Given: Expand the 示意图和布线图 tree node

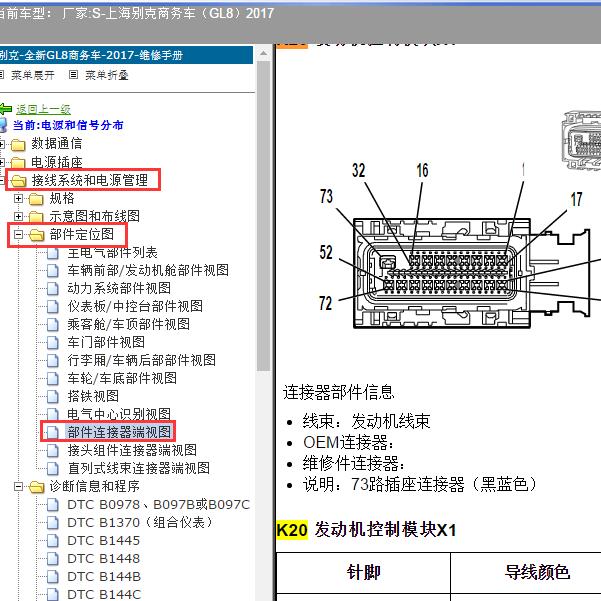Looking at the screenshot, I should (18, 216).
